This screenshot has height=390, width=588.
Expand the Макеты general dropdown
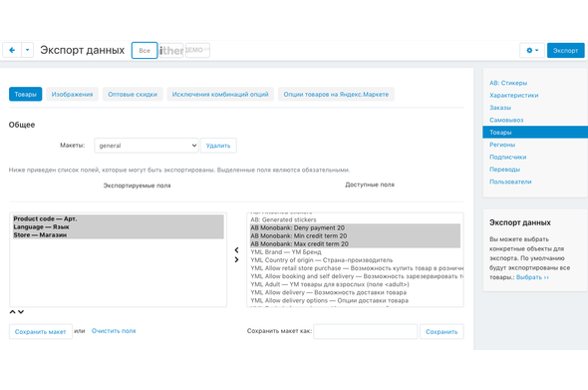click(147, 146)
